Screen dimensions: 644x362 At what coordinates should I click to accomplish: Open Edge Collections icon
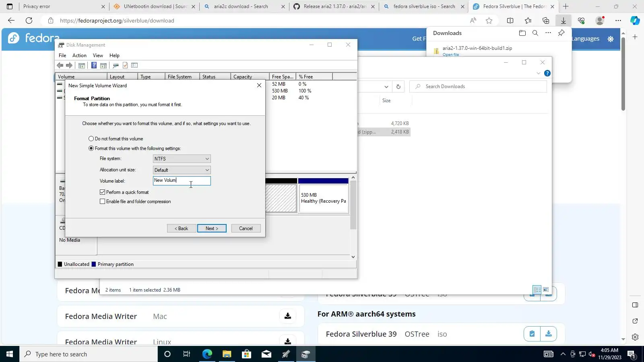[x=546, y=21]
